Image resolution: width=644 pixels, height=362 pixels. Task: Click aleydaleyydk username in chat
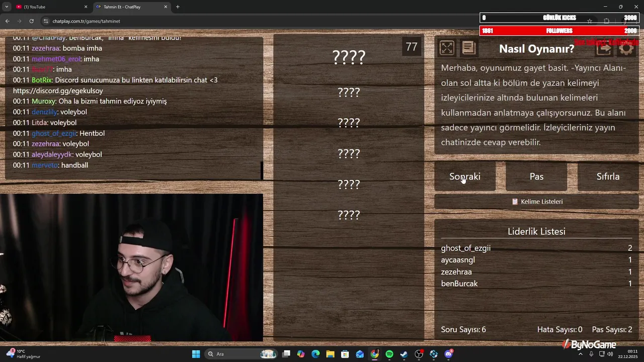pos(52,154)
